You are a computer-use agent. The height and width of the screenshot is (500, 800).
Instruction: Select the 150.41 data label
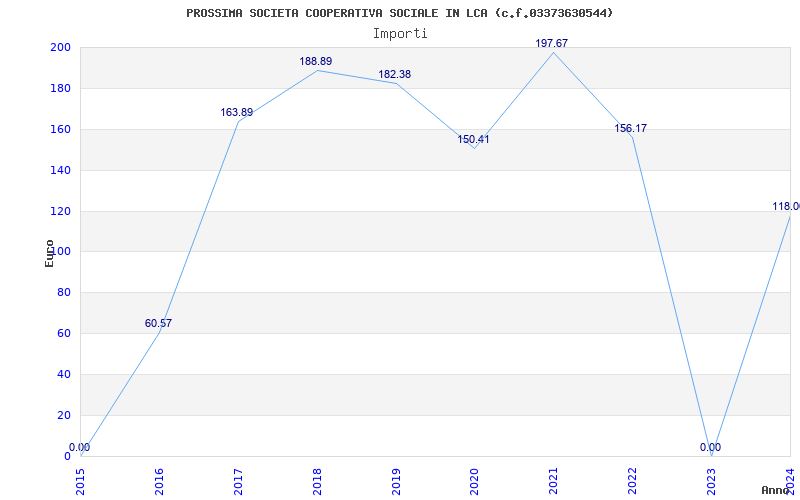(473, 139)
